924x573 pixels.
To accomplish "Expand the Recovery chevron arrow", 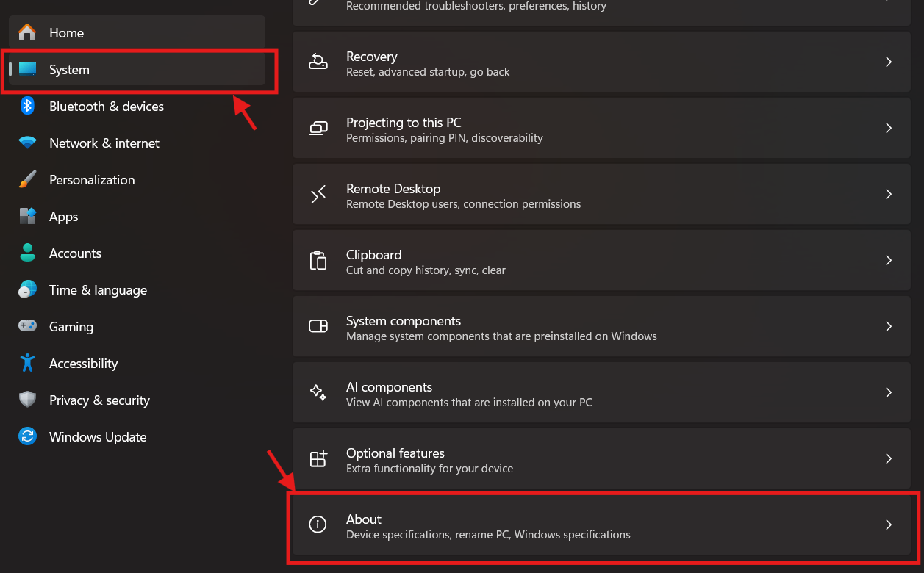I will 888,62.
